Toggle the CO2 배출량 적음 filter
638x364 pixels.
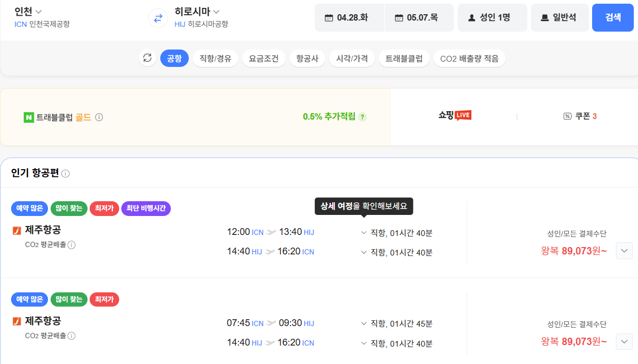[x=469, y=58]
